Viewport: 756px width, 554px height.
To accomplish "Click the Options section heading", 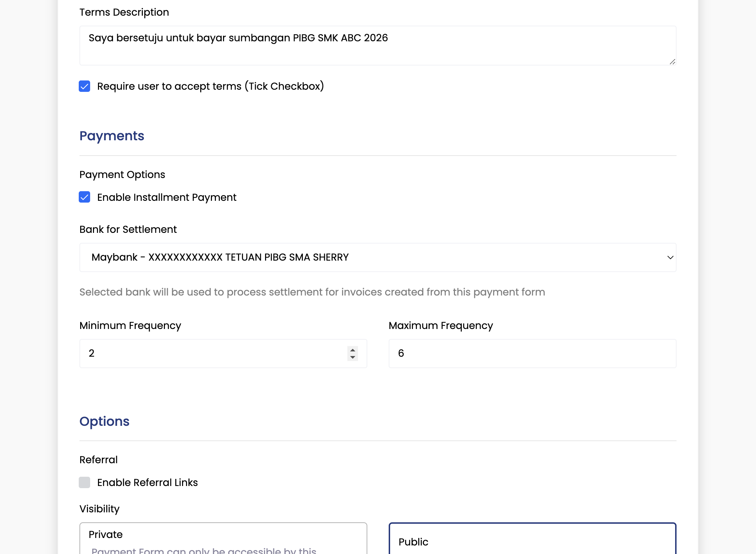I will tap(104, 422).
